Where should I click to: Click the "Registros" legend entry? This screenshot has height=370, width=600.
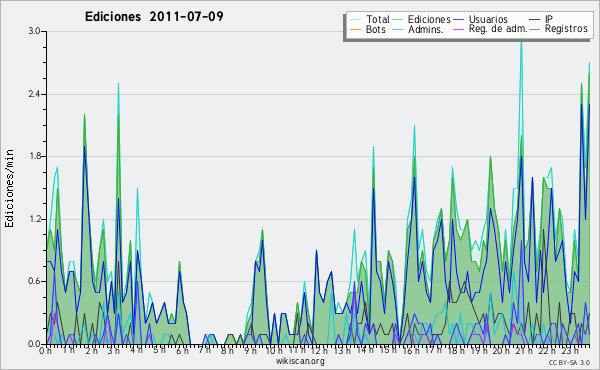point(566,29)
